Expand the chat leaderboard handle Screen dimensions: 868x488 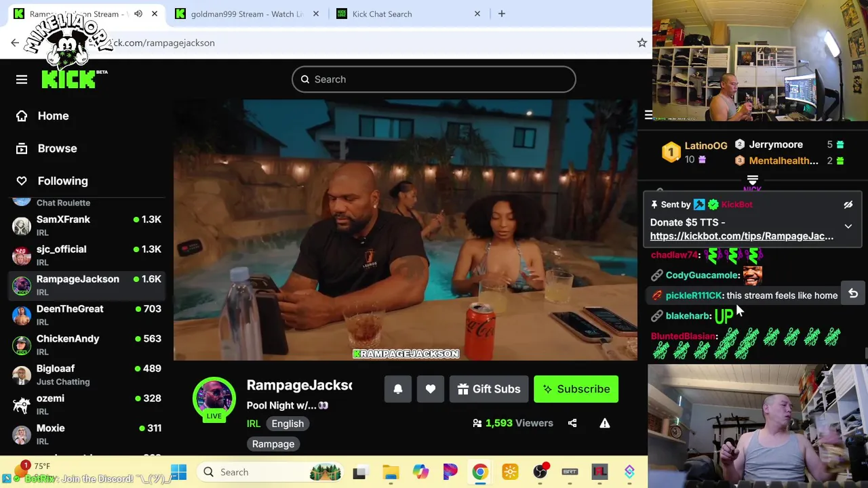[753, 180]
